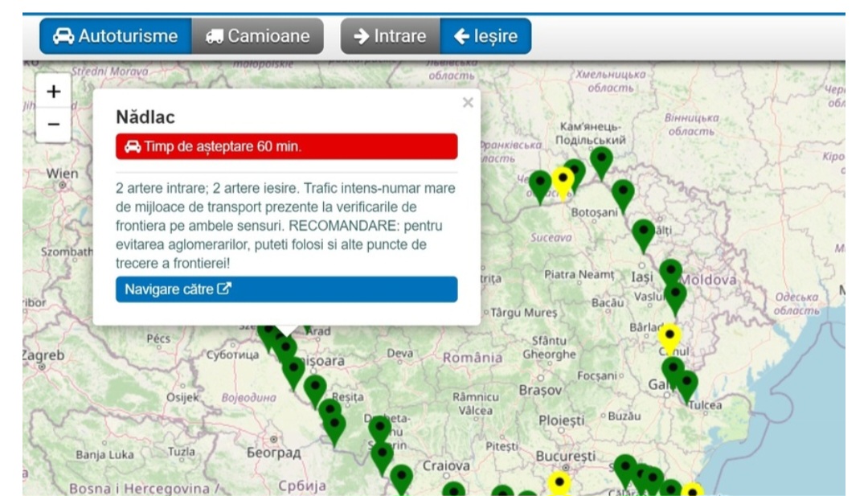This screenshot has height=496, width=868.
Task: Click the Moldova country label
Action: coord(709,280)
